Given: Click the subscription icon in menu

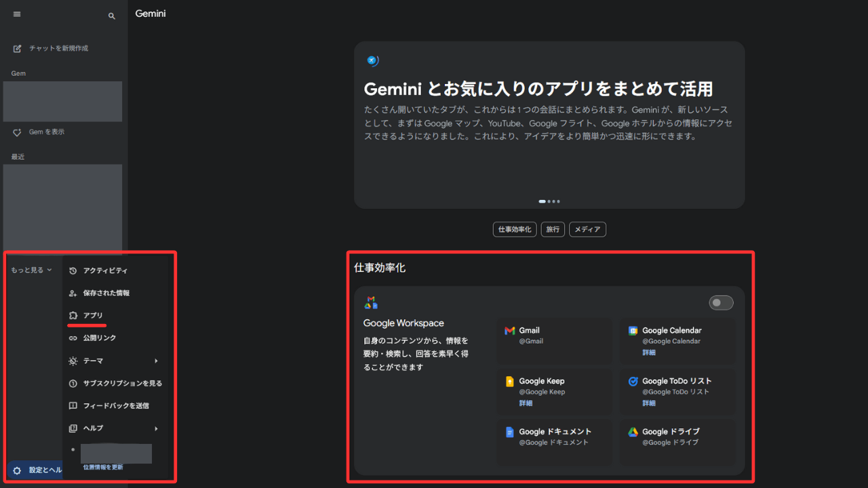Looking at the screenshot, I should click(x=73, y=384).
